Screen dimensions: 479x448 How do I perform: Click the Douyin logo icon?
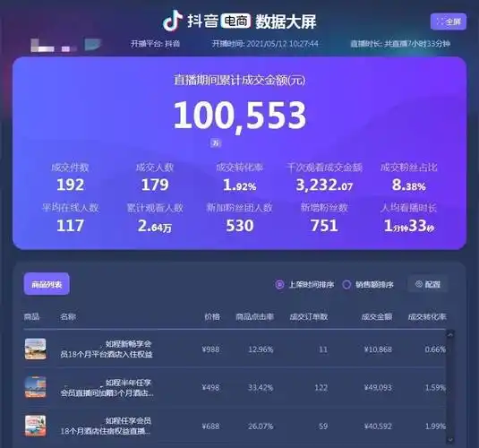tap(173, 21)
